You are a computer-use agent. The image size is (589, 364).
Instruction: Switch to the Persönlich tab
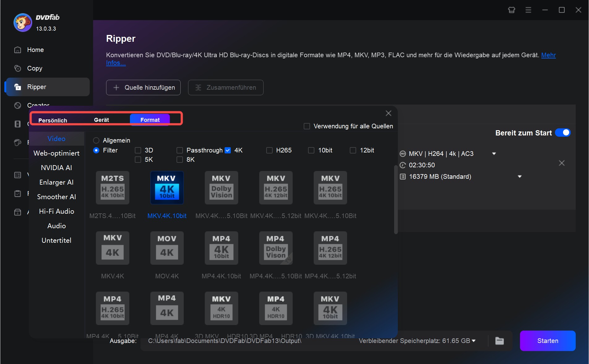click(53, 120)
